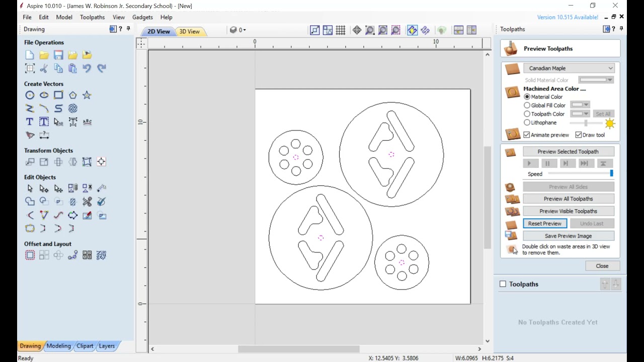Viewport: 644px width, 362px height.
Task: Open the Offset Vectors tool
Action: (30, 255)
